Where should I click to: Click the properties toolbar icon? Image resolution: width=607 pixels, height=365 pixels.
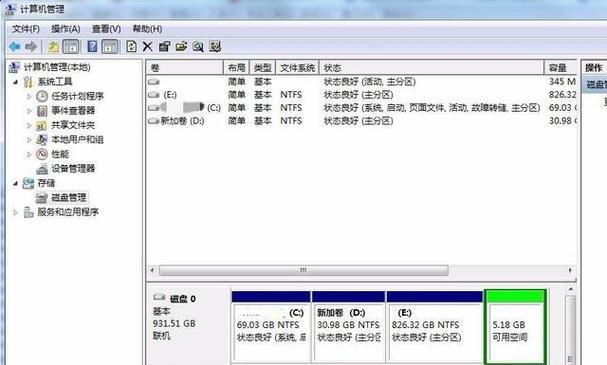click(x=165, y=47)
